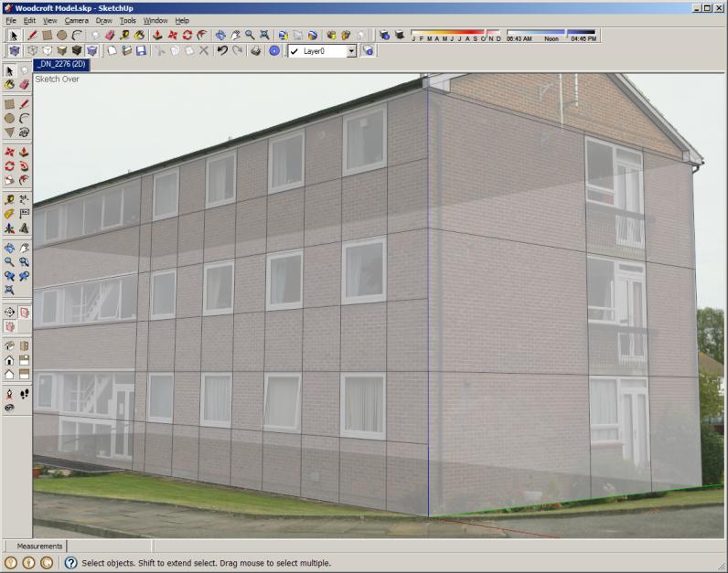The width and height of the screenshot is (728, 573).
Task: Select the Line pencil tool in top toolbar
Action: [x=32, y=36]
